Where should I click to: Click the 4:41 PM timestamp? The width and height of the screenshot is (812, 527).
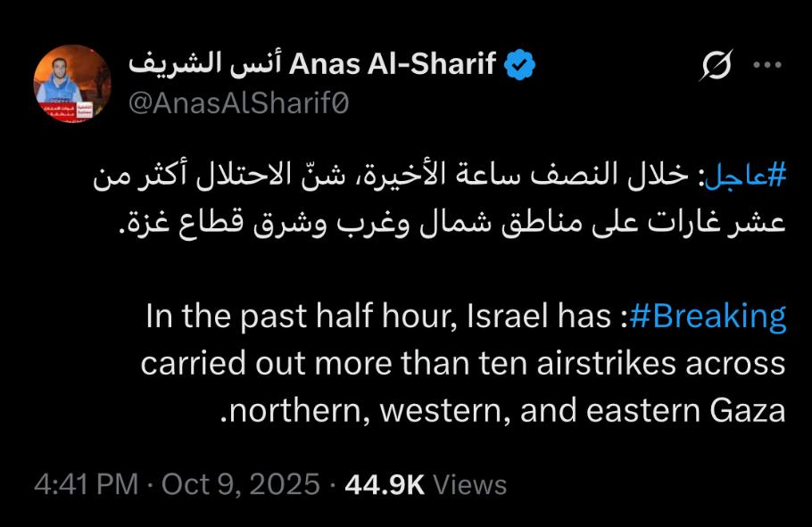86,484
